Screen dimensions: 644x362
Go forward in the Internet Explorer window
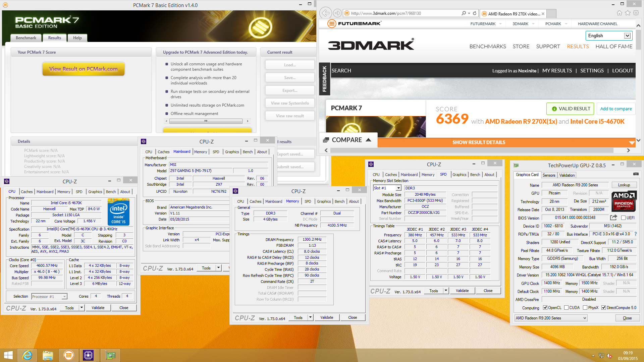[337, 13]
